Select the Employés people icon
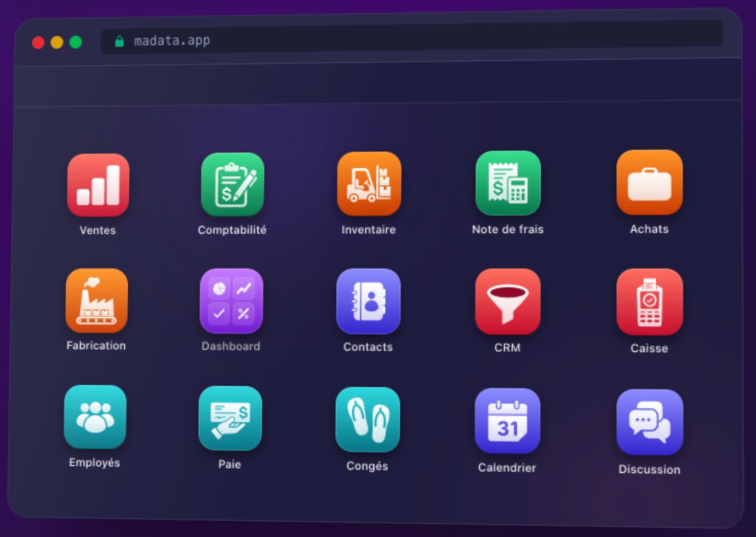 click(95, 417)
